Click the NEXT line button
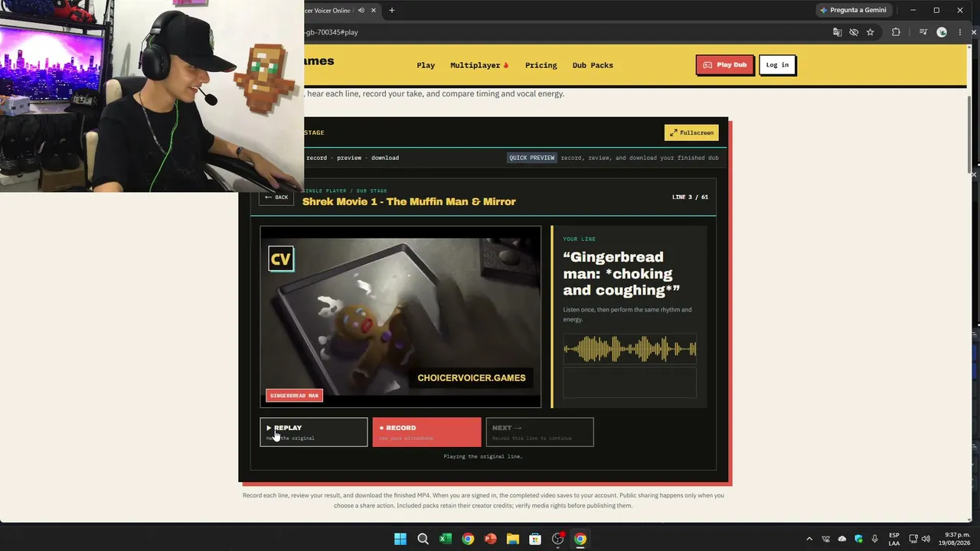This screenshot has width=980, height=551. pyautogui.click(x=539, y=432)
